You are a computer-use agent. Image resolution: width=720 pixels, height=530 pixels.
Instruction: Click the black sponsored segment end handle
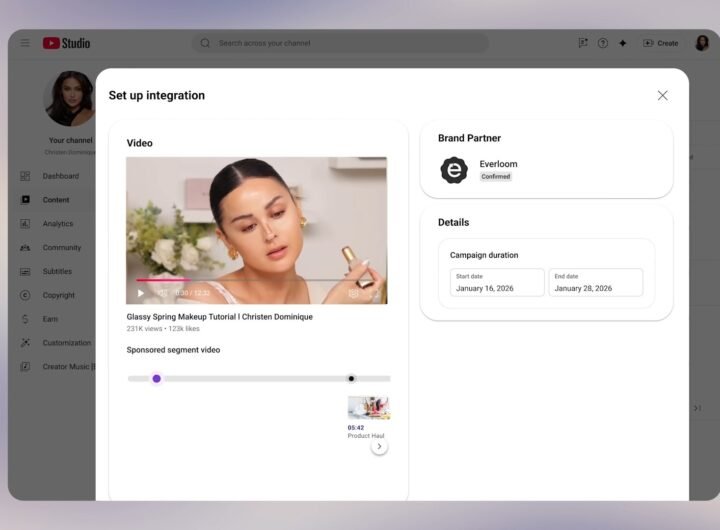click(351, 378)
